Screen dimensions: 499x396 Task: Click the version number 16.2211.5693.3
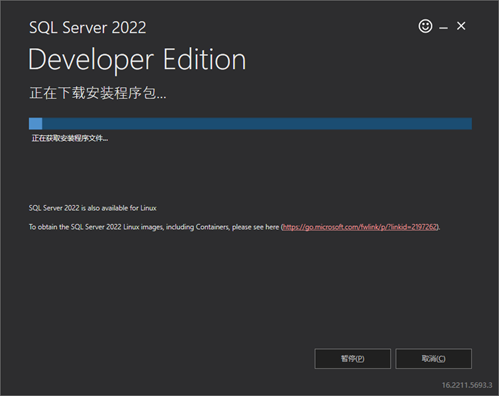coord(467,385)
